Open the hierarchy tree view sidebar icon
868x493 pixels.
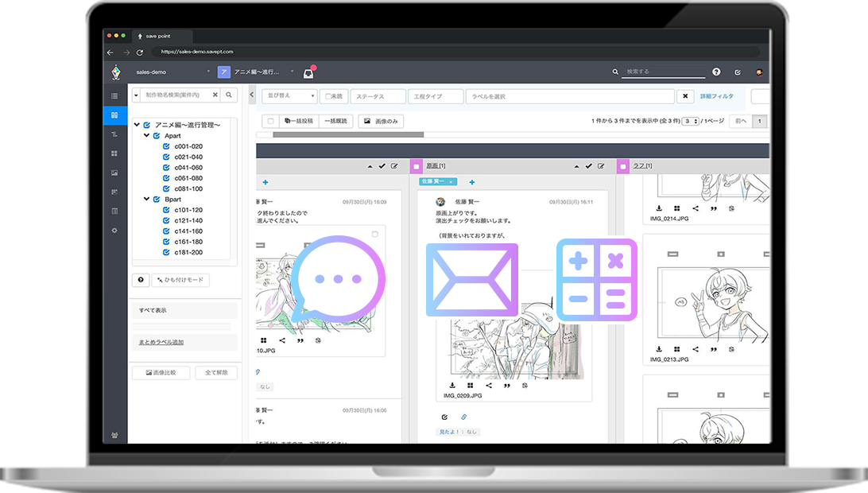tap(114, 134)
